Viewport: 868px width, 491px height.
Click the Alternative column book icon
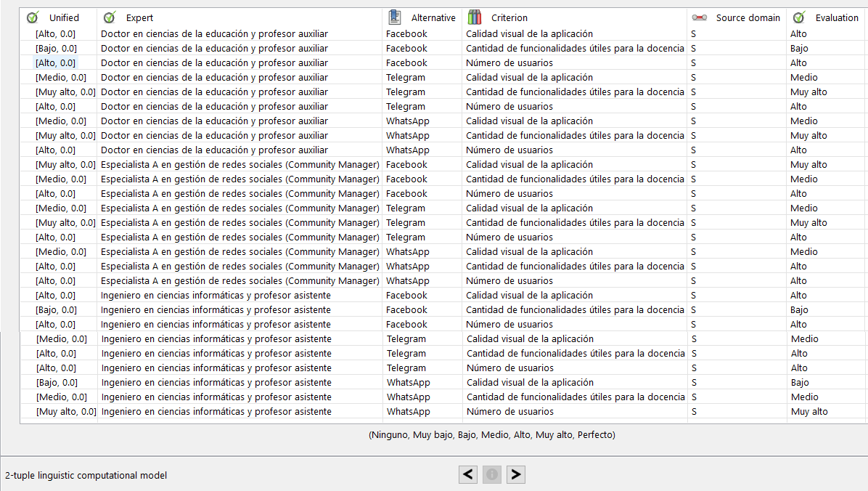[x=395, y=17]
